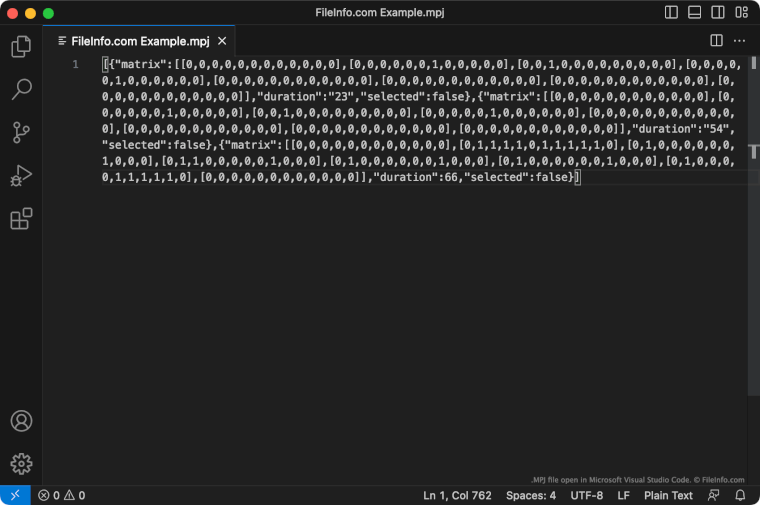
Task: Close the FileInfo.com Example.mpj tab
Action: tap(222, 41)
